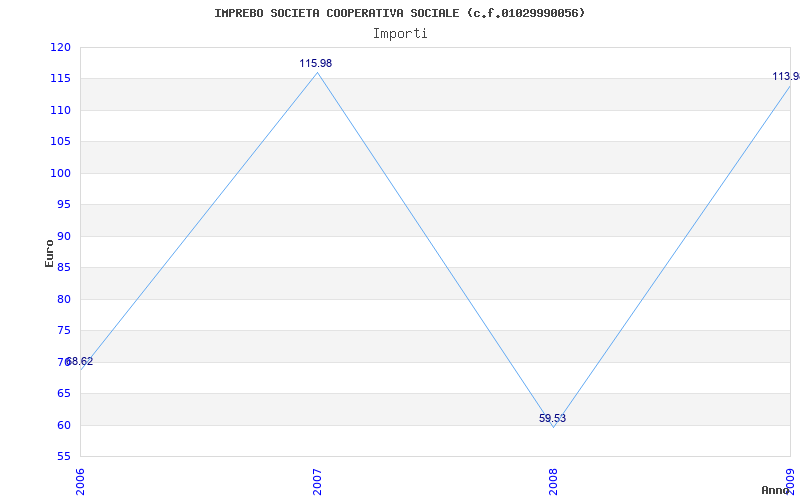
Task: Click the 110 y-axis value
Action: coord(60,111)
